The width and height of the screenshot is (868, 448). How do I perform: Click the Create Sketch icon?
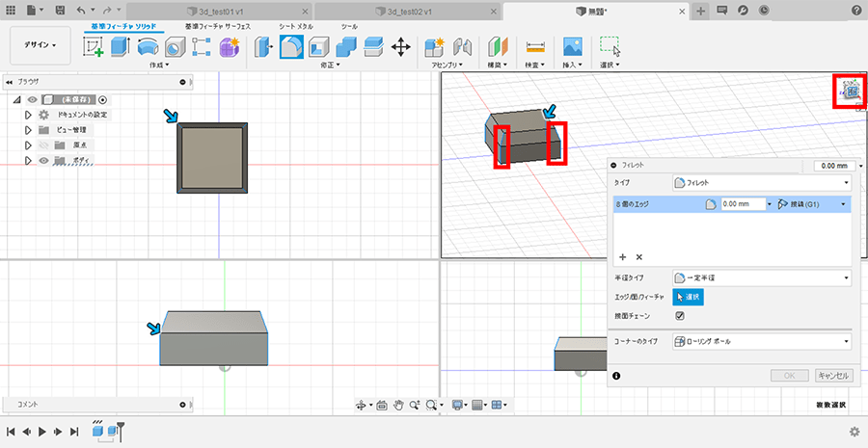95,47
